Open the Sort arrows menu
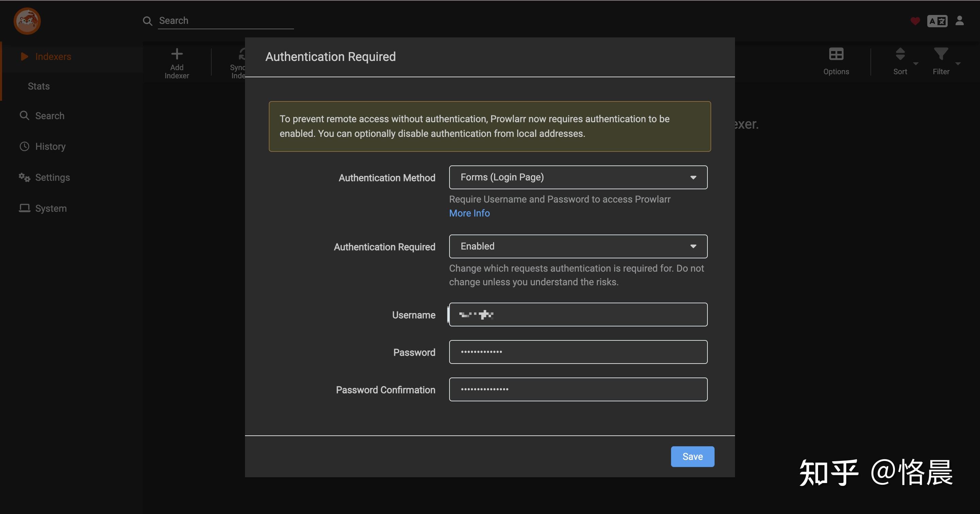The height and width of the screenshot is (514, 980). coord(900,54)
